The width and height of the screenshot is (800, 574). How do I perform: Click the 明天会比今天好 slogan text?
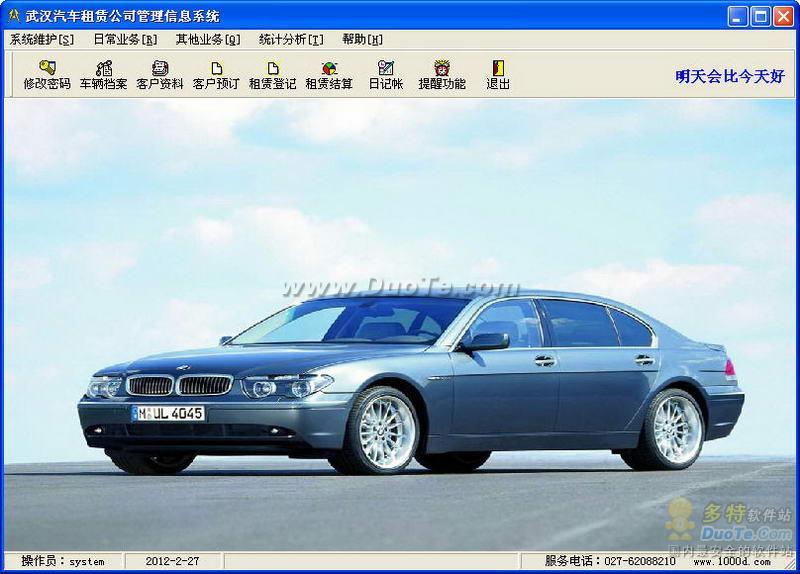(x=730, y=76)
